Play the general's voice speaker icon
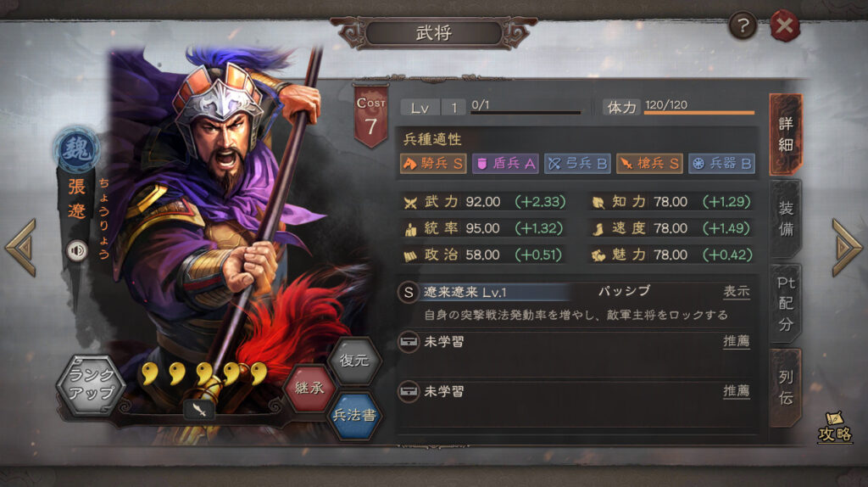Screen dimensions: 868x487 [77, 251]
